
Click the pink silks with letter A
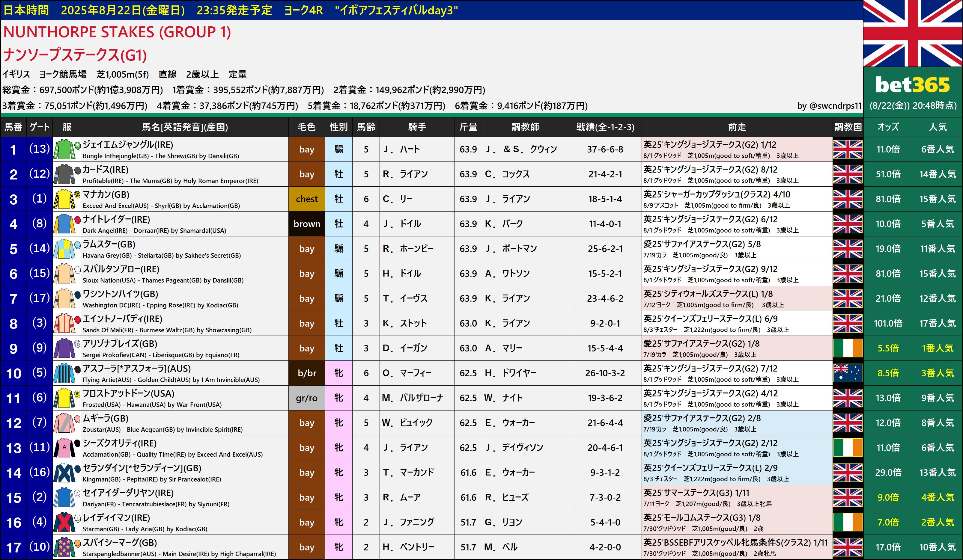click(64, 448)
